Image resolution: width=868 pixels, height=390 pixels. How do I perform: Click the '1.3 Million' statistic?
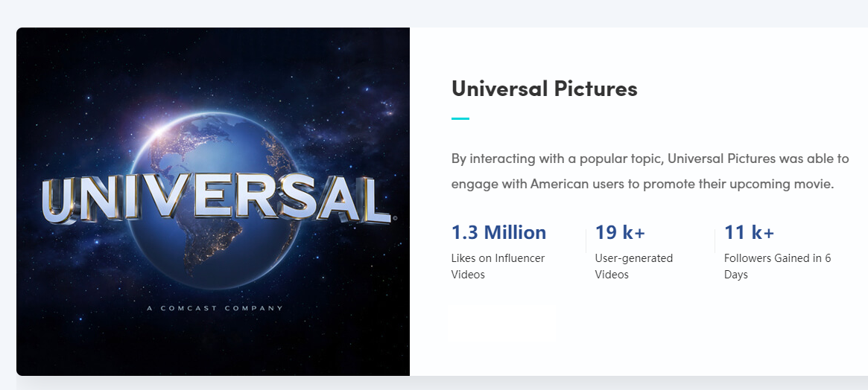click(x=498, y=232)
